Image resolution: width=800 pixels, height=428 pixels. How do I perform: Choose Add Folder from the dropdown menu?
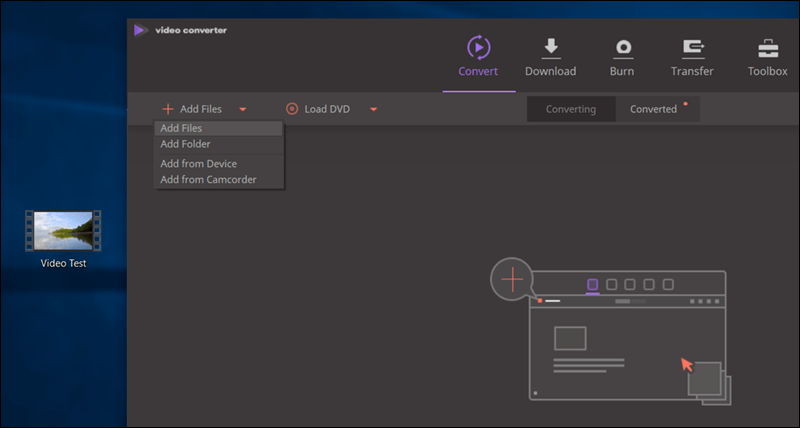click(218, 144)
